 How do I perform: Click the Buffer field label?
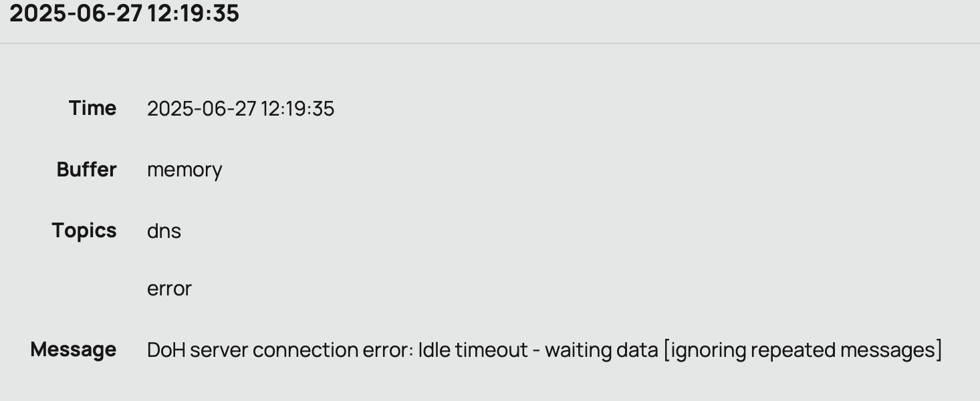coord(86,170)
